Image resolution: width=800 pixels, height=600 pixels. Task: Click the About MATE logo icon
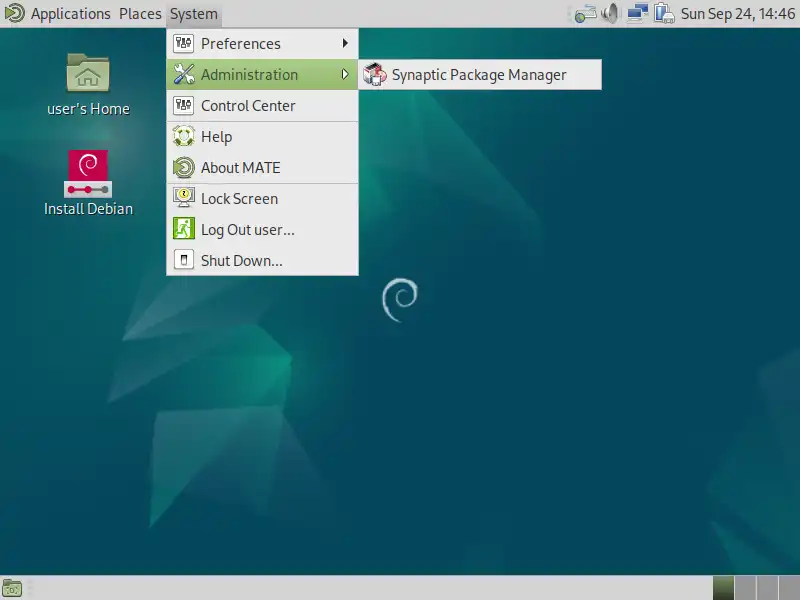click(184, 168)
